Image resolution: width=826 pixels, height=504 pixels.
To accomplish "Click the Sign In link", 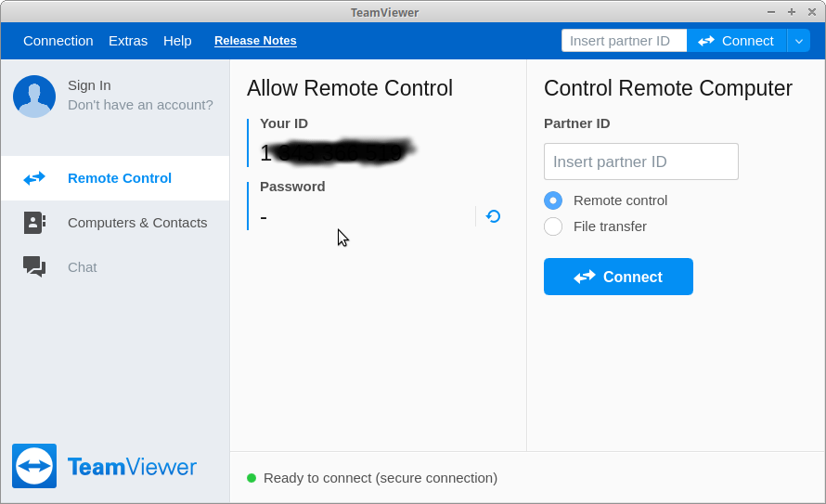I will click(x=89, y=85).
